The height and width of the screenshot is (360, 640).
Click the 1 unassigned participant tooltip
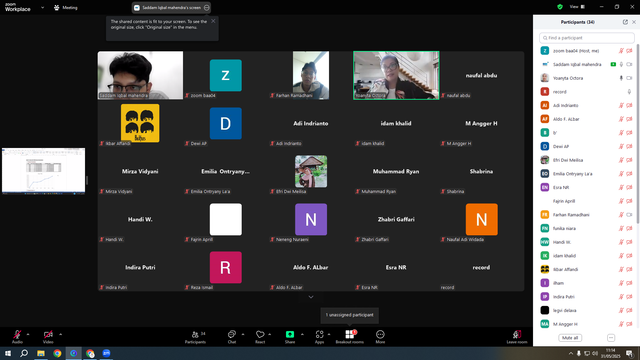[x=349, y=315]
